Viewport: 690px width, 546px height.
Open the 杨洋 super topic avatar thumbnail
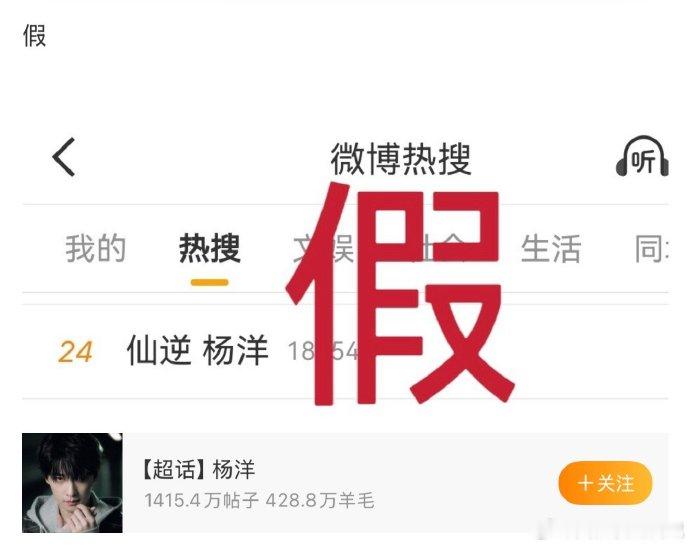(x=72, y=483)
